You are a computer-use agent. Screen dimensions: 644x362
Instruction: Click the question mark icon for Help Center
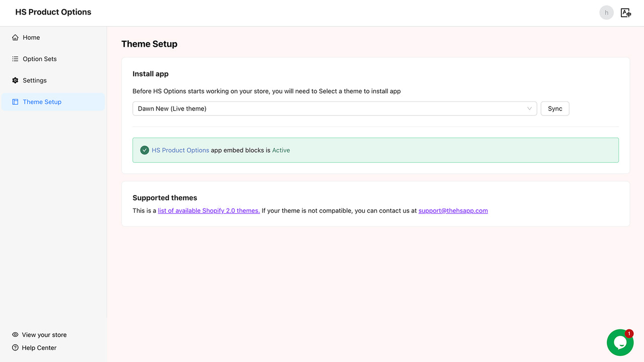tap(15, 347)
